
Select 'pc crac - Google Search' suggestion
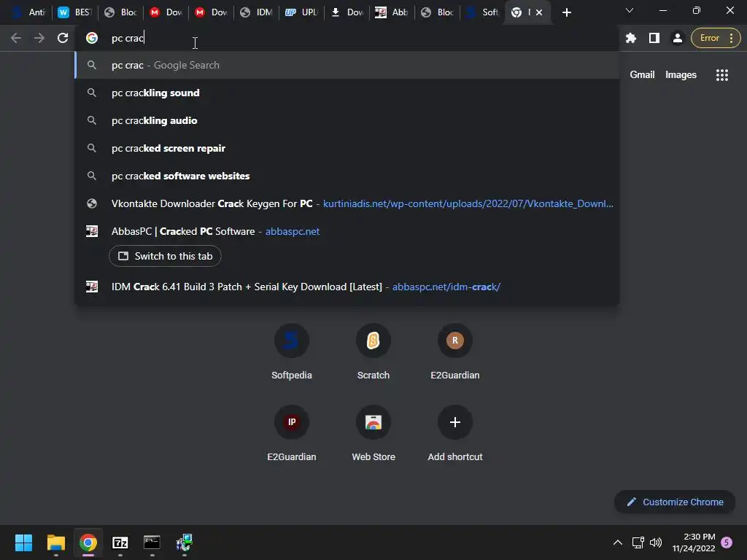coord(347,65)
